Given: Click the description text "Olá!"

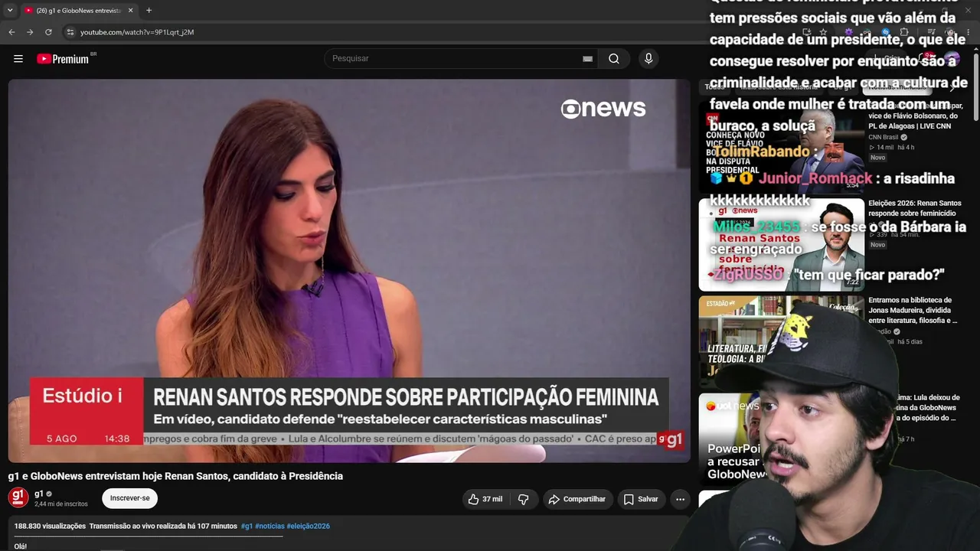Looking at the screenshot, I should click(21, 546).
